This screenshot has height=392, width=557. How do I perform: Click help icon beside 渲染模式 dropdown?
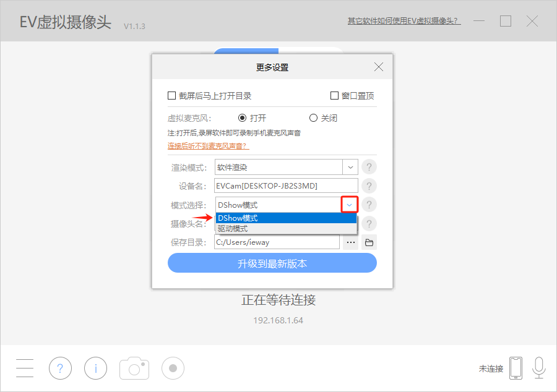click(x=369, y=167)
